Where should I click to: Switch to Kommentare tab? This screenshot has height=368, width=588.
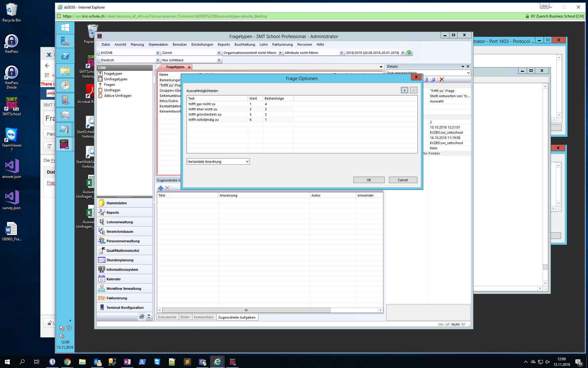[x=203, y=317]
